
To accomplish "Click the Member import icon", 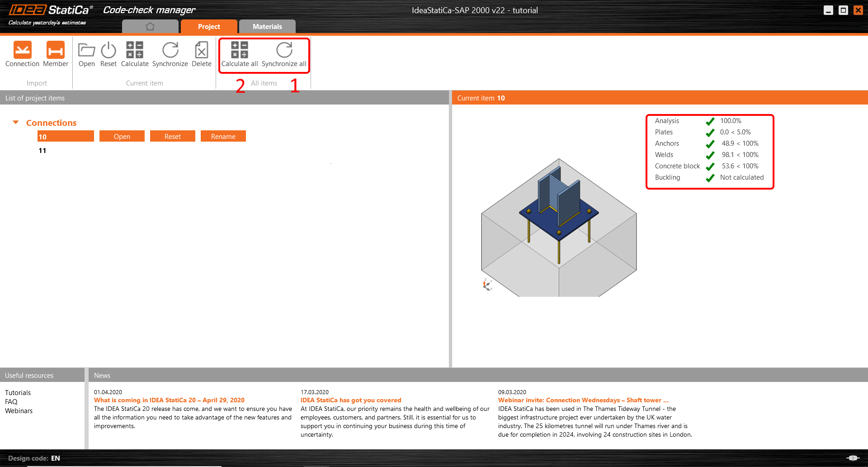I will point(56,54).
